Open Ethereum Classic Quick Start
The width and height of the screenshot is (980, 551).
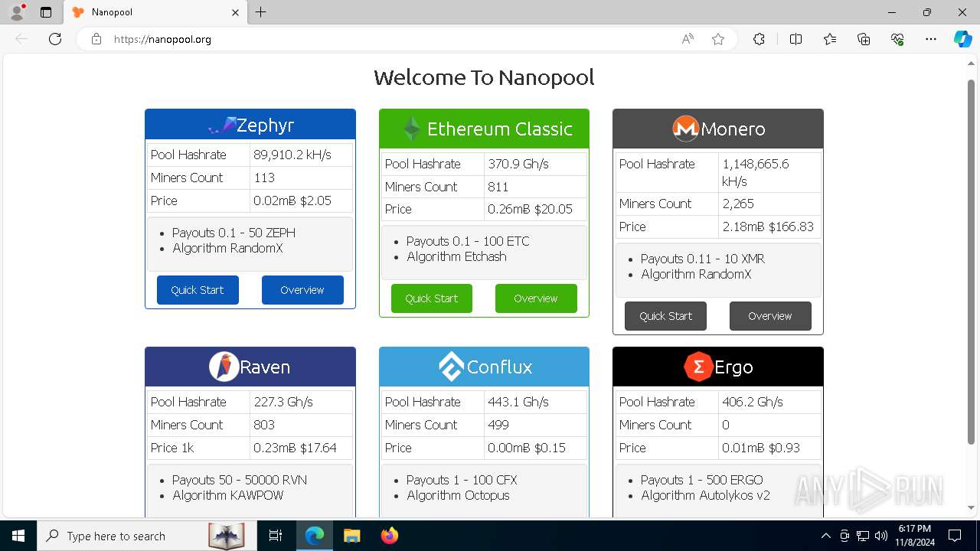click(432, 298)
